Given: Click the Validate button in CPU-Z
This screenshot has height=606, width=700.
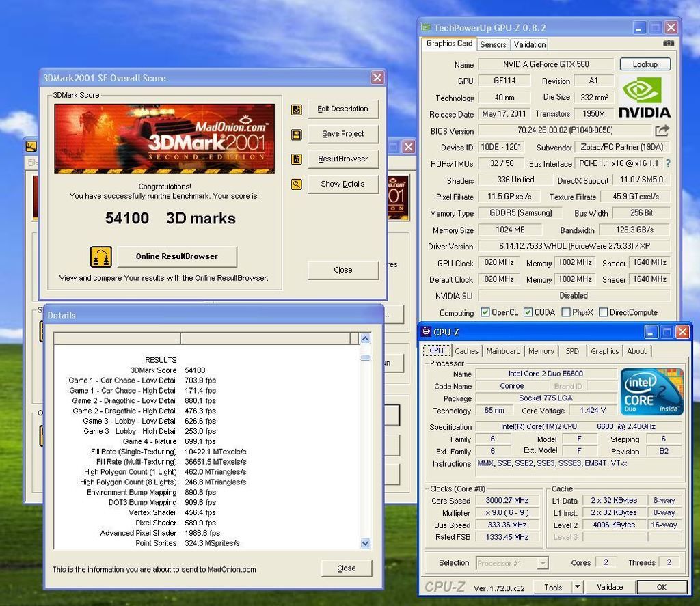Looking at the screenshot, I should point(610,587).
